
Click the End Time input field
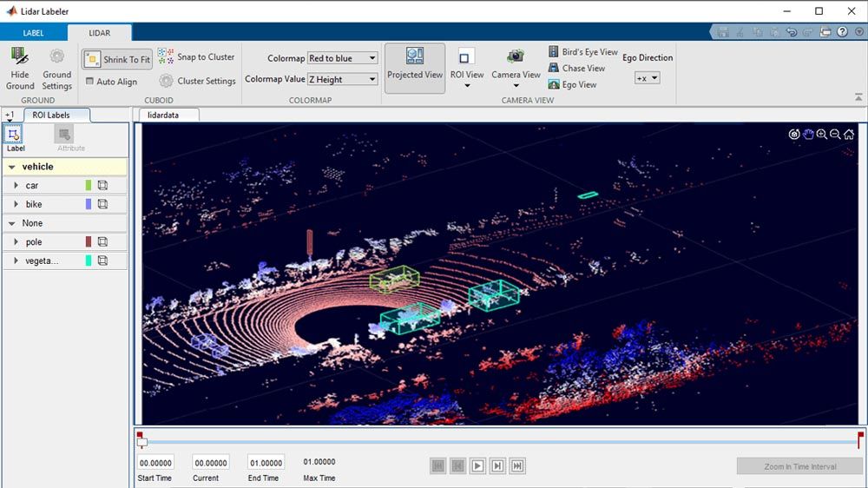266,463
